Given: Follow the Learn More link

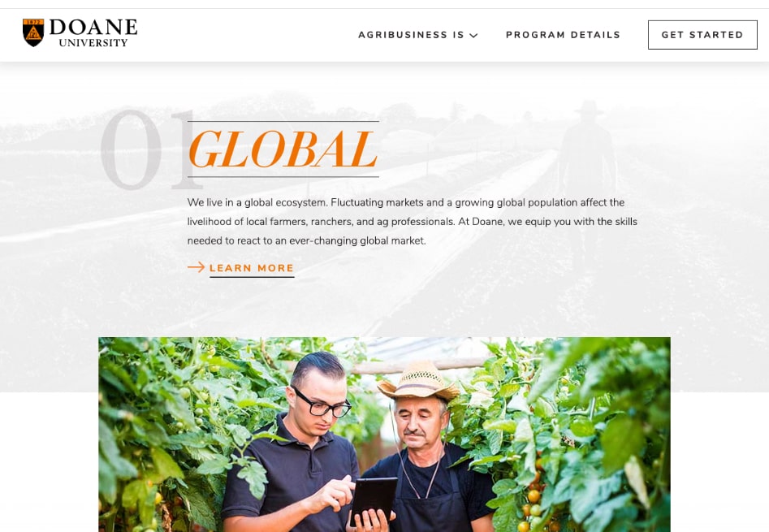Looking at the screenshot, I should tap(252, 268).
